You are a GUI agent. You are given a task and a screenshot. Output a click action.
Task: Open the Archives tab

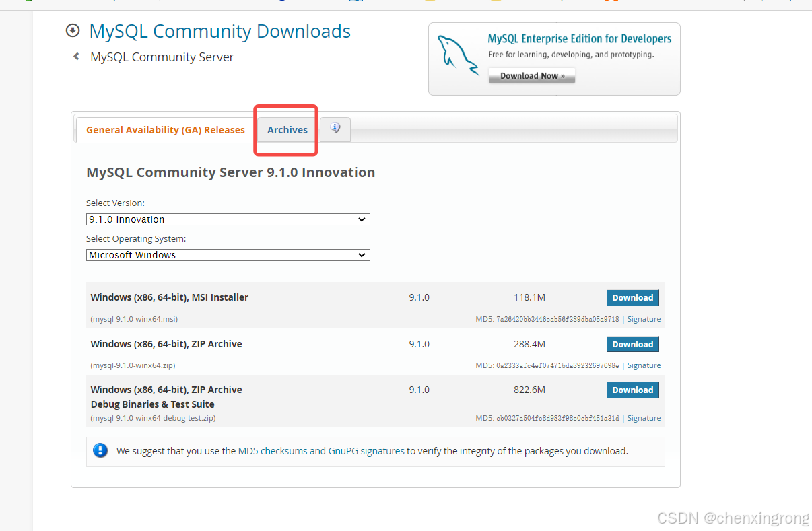tap(287, 130)
